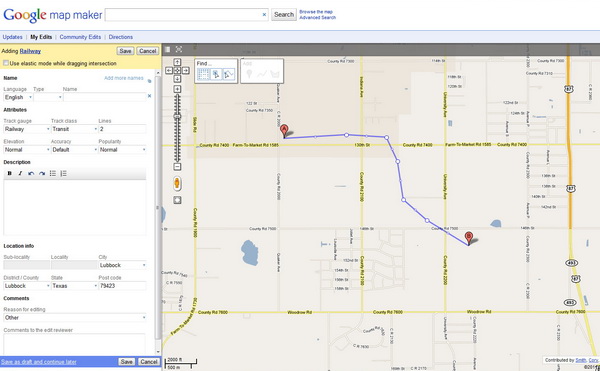Open the Track gauge Railway dropdown

coord(27,129)
